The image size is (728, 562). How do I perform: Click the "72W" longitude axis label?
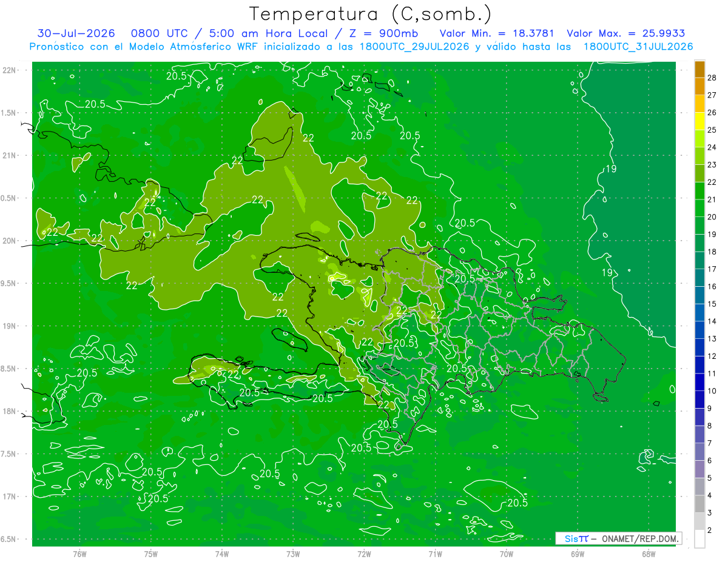[364, 554]
